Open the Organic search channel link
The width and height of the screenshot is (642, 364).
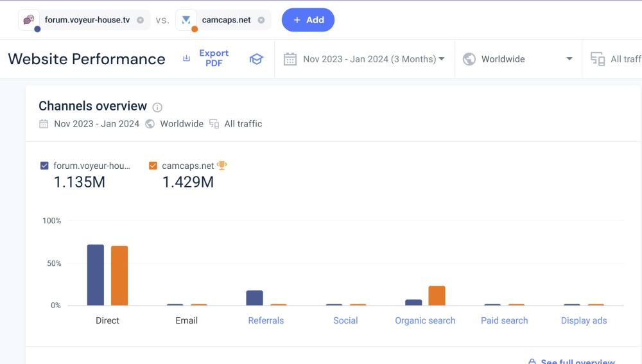(x=425, y=320)
